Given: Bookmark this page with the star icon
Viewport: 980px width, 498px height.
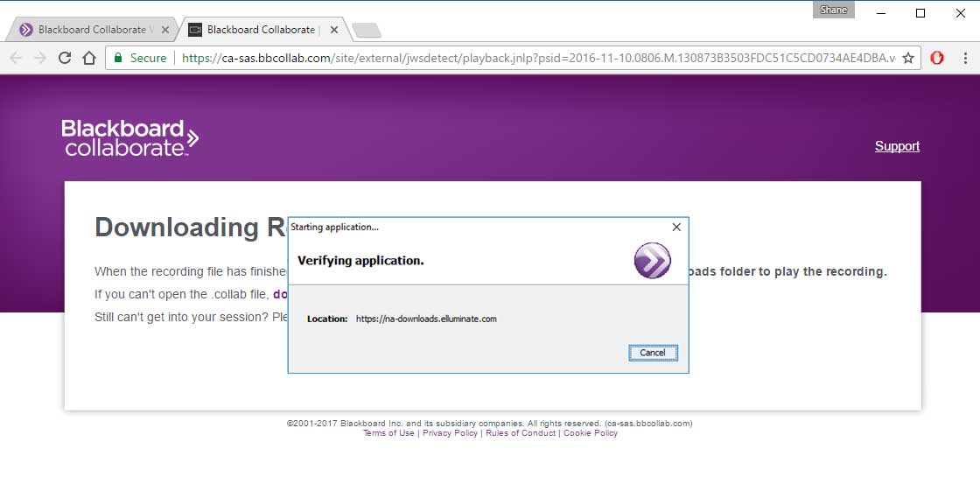Looking at the screenshot, I should coord(908,58).
